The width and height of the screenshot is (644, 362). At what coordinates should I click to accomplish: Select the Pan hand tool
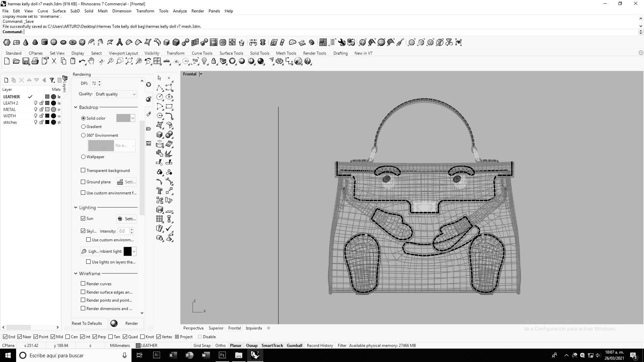pyautogui.click(x=91, y=61)
